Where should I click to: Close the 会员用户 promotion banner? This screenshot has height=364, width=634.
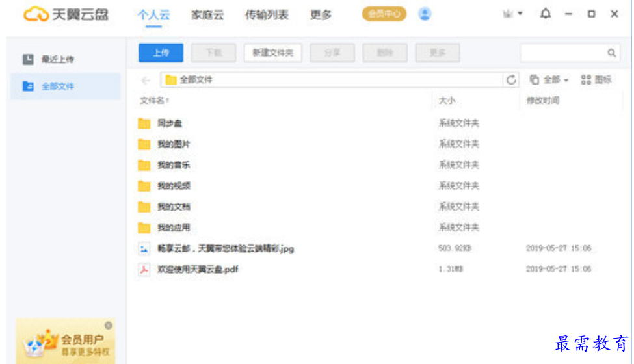point(109,325)
